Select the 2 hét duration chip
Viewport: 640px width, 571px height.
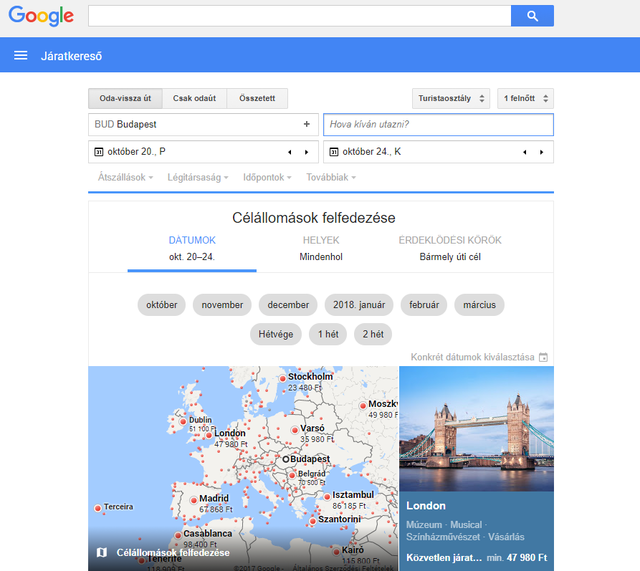[x=373, y=334]
